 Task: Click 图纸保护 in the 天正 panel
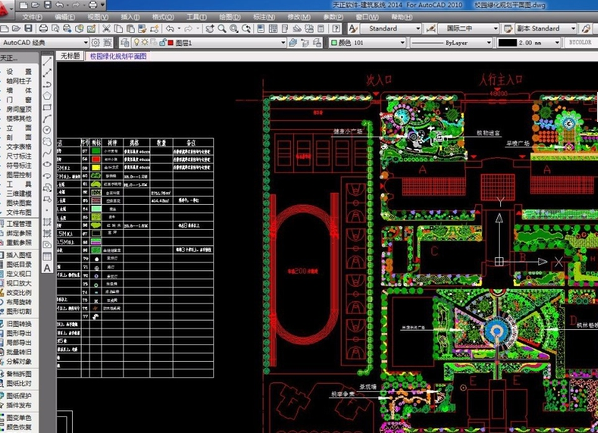[19, 396]
